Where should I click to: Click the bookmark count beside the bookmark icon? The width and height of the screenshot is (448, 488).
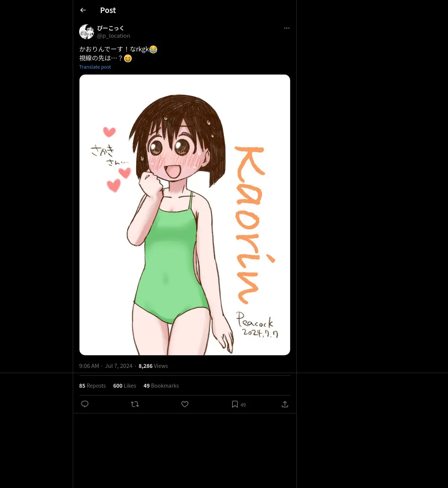[243, 405]
